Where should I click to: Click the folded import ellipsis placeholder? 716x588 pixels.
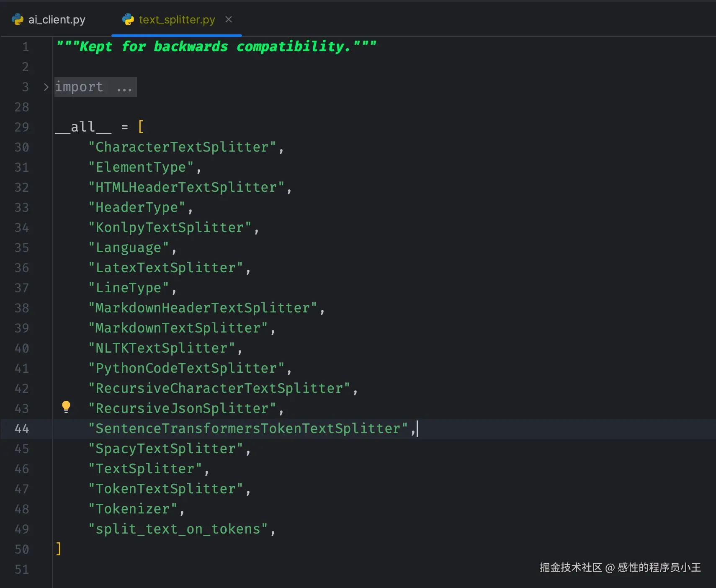click(x=124, y=88)
